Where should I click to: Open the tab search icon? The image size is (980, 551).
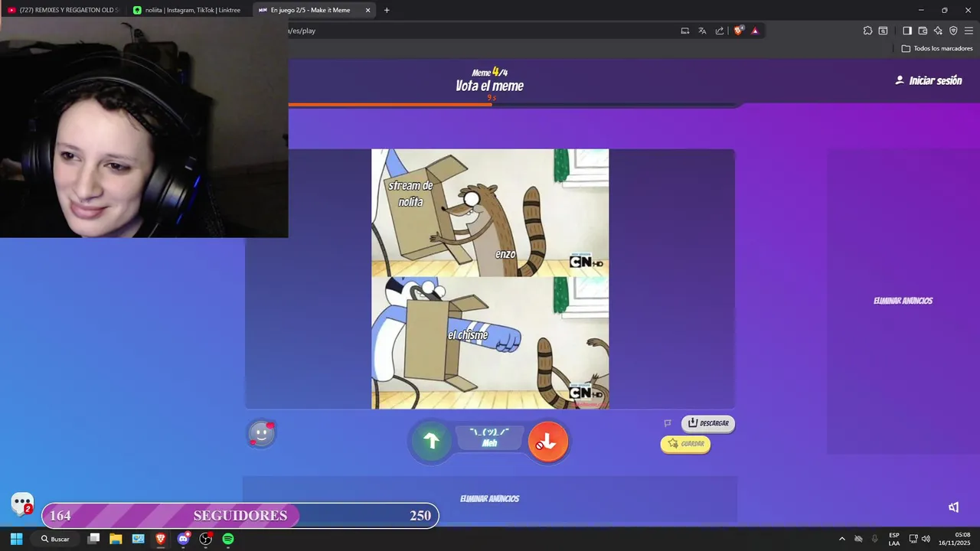click(883, 31)
